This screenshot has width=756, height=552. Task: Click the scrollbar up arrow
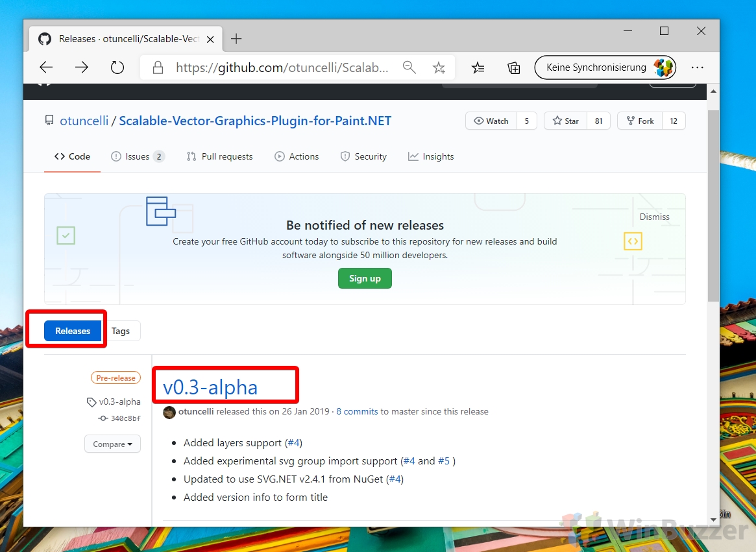[x=714, y=91]
